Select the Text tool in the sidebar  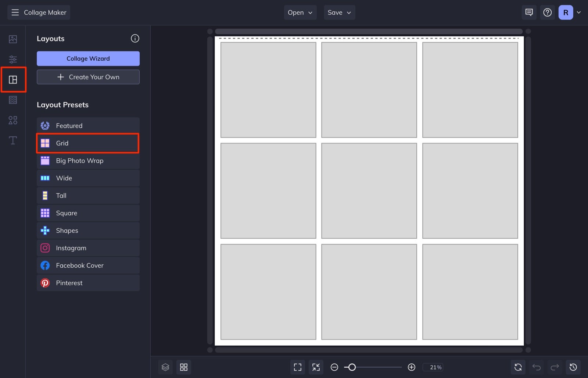pos(13,140)
